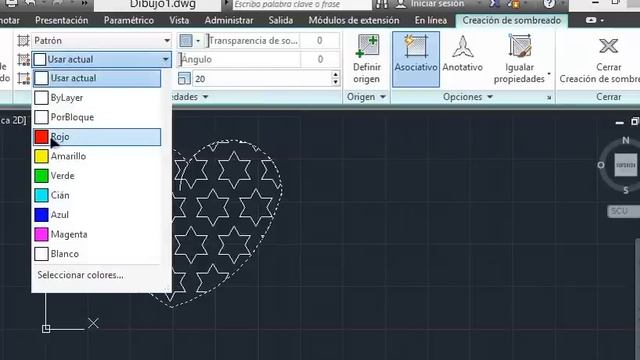Increase the hatch scale with up arrow

pyautogui.click(x=336, y=75)
